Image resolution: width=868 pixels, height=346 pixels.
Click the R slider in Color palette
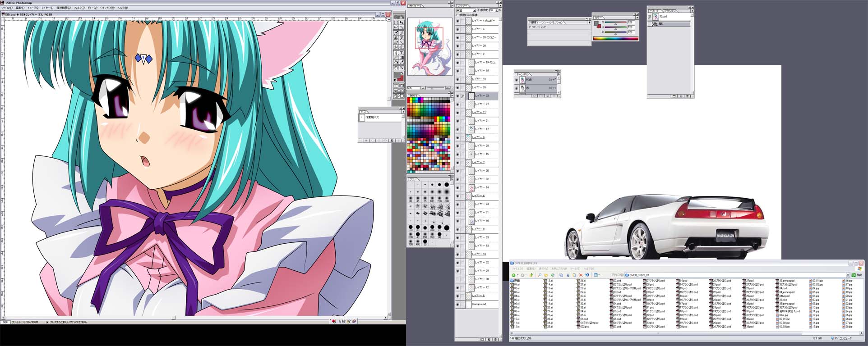coord(616,22)
